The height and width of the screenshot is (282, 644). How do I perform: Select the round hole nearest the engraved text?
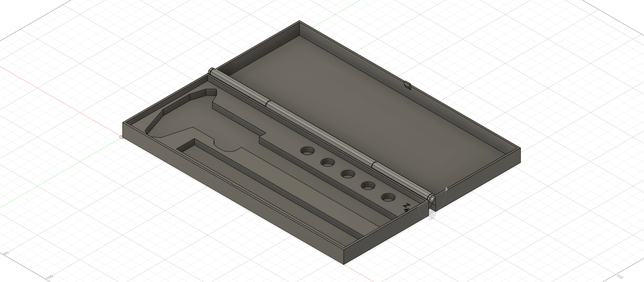pos(388,197)
